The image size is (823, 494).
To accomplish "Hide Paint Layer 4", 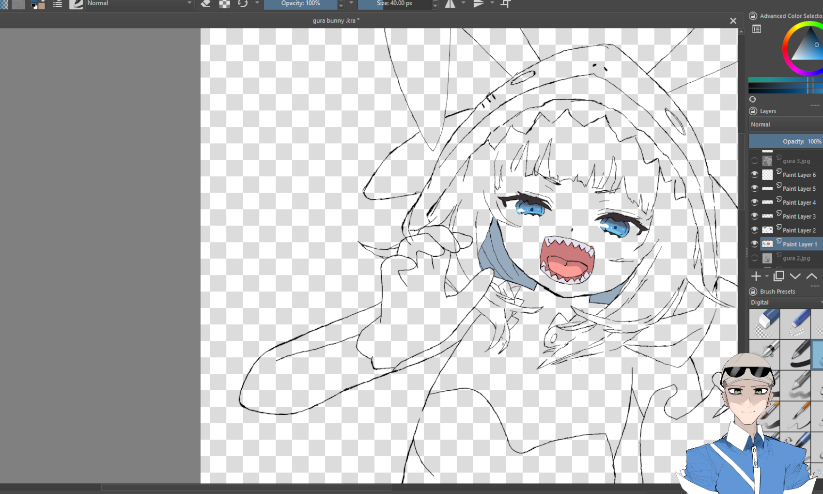I will [x=754, y=202].
